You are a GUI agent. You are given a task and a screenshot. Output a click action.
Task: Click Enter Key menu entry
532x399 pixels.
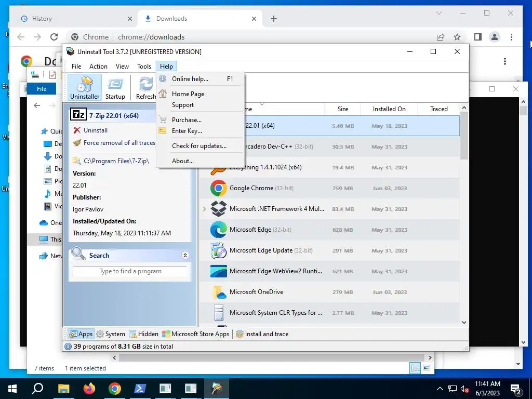point(201,130)
